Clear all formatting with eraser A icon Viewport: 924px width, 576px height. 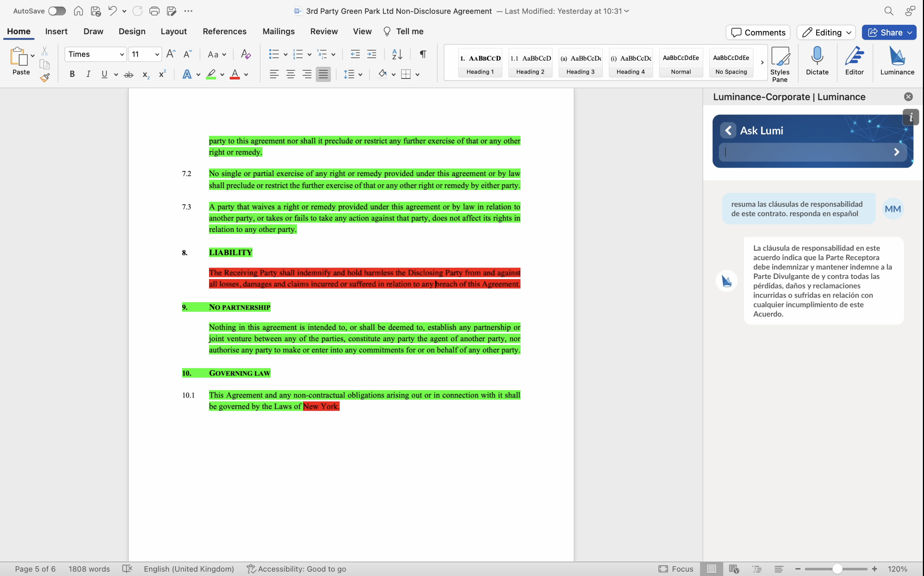click(x=246, y=54)
